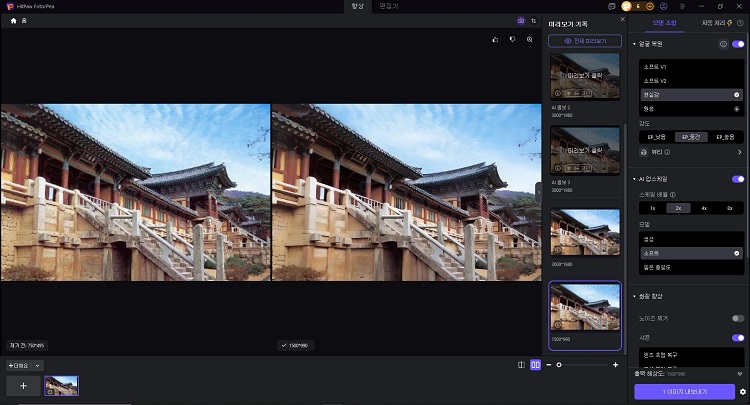Click the thumbs-down feedback icon

(512, 40)
